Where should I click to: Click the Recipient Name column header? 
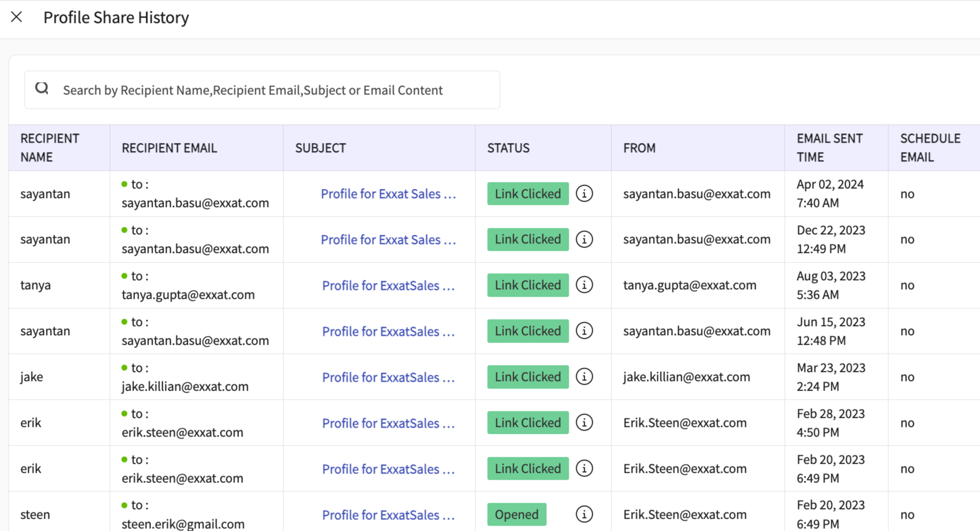(x=50, y=148)
